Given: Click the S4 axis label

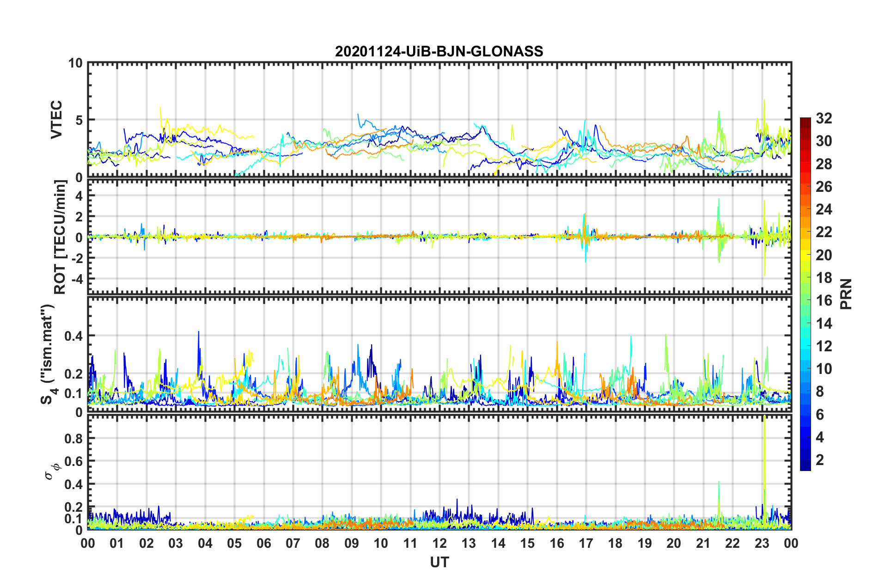Looking at the screenshot, I should tap(48, 354).
